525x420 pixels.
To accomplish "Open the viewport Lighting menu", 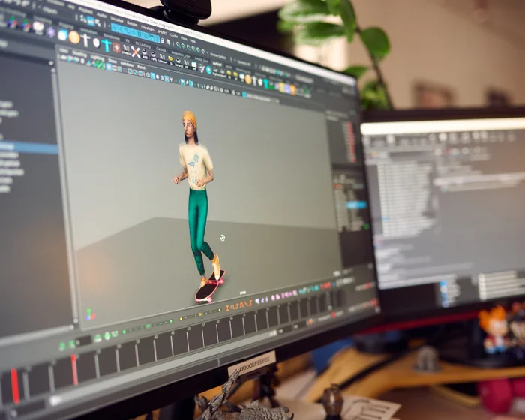I will [97, 58].
